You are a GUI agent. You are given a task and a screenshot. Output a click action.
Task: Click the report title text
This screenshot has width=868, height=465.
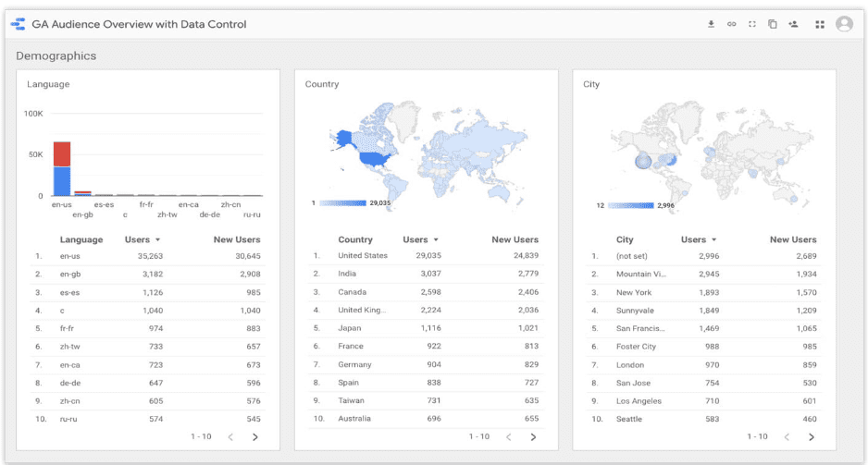click(139, 24)
